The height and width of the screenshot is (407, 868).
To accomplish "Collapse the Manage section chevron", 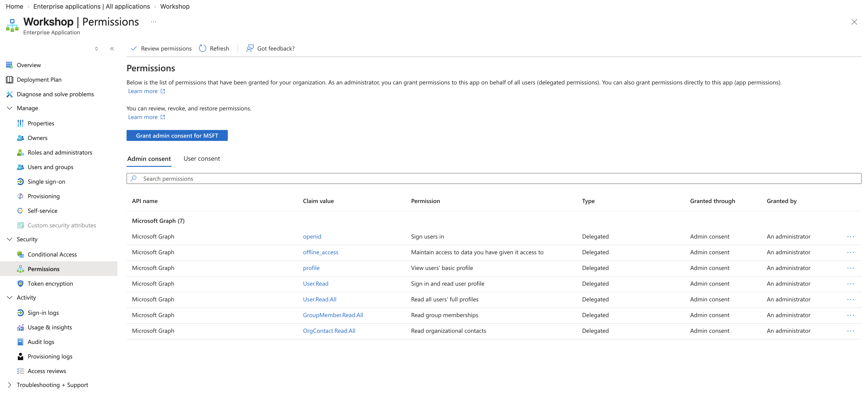I will point(9,108).
